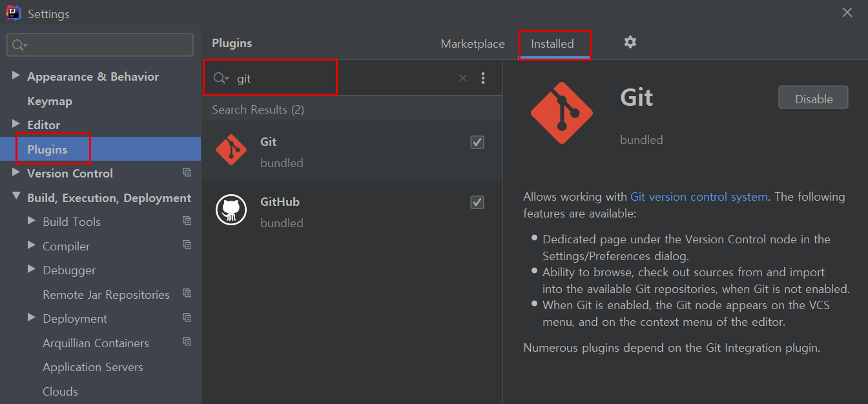Click the settings sidebar search magnifier icon
Screen dimensions: 868x404
pos(19,45)
